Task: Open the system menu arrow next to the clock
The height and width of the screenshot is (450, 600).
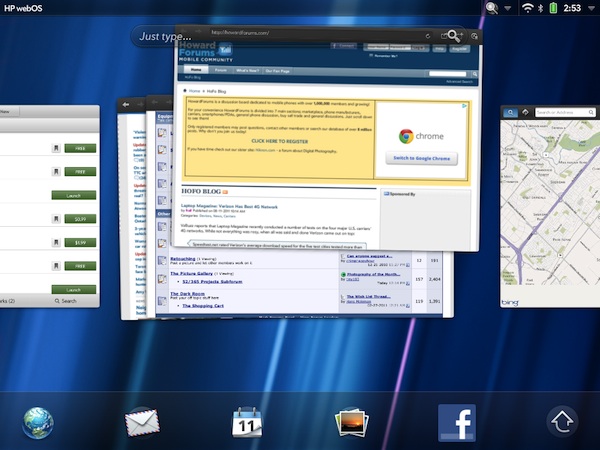Action: coord(591,8)
